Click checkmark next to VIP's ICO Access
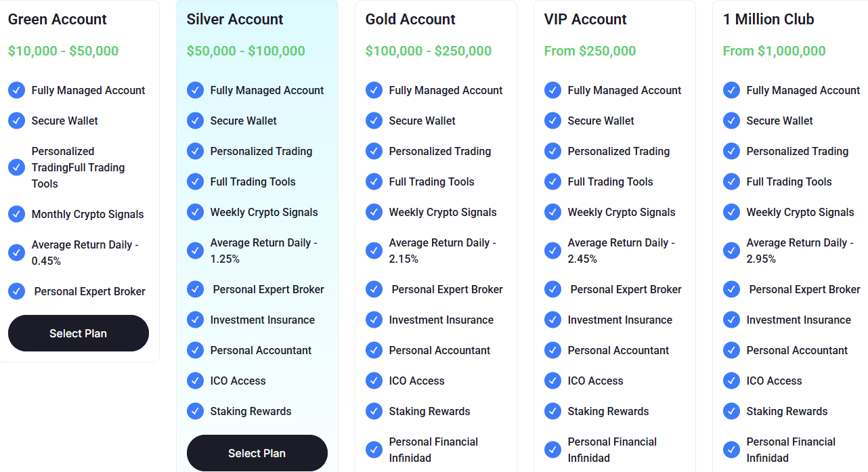Viewport: 868px width, 472px height. 553,381
